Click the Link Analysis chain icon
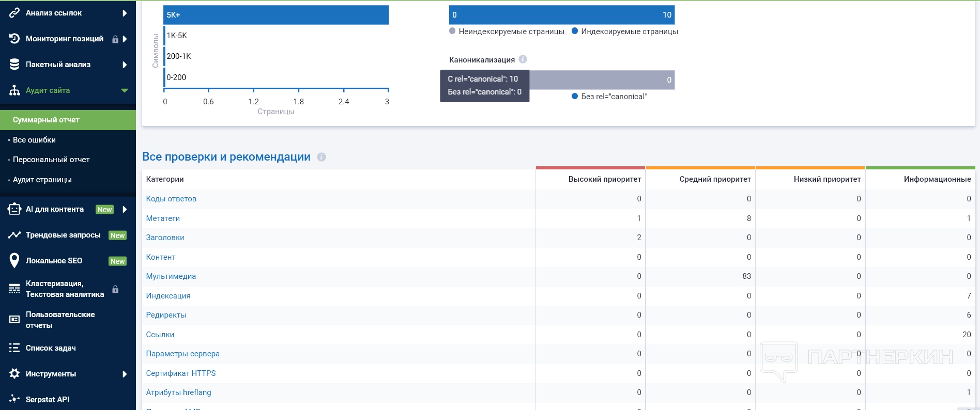The image size is (980, 410). click(14, 13)
